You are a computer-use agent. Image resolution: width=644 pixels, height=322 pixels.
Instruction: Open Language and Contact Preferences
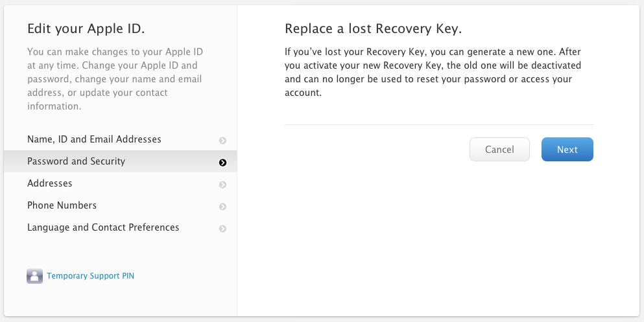click(x=103, y=227)
